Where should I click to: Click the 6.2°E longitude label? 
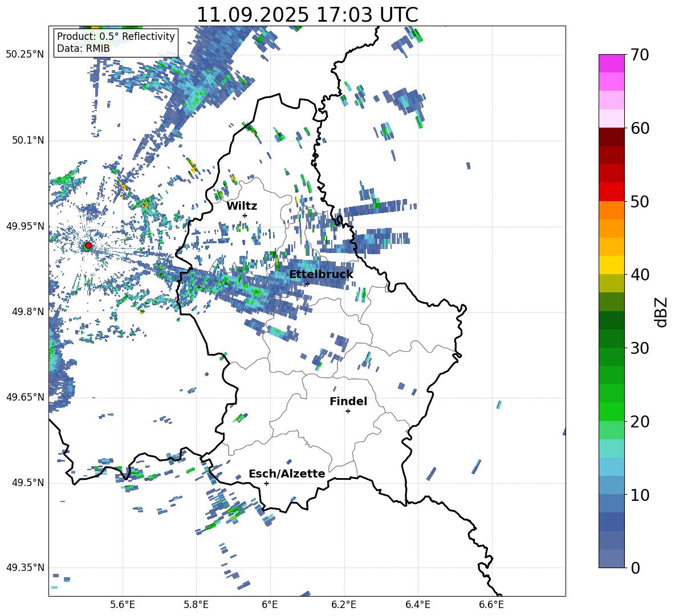(344, 605)
